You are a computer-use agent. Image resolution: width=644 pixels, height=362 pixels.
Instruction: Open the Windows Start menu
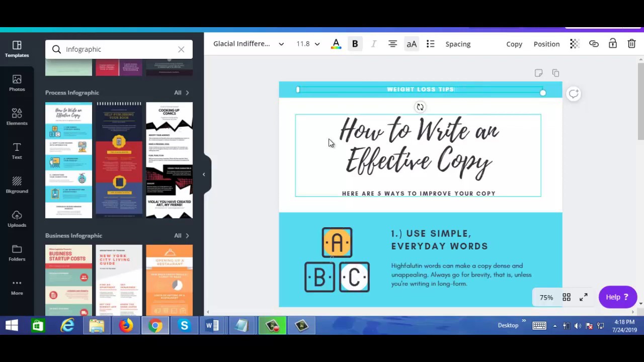12,326
